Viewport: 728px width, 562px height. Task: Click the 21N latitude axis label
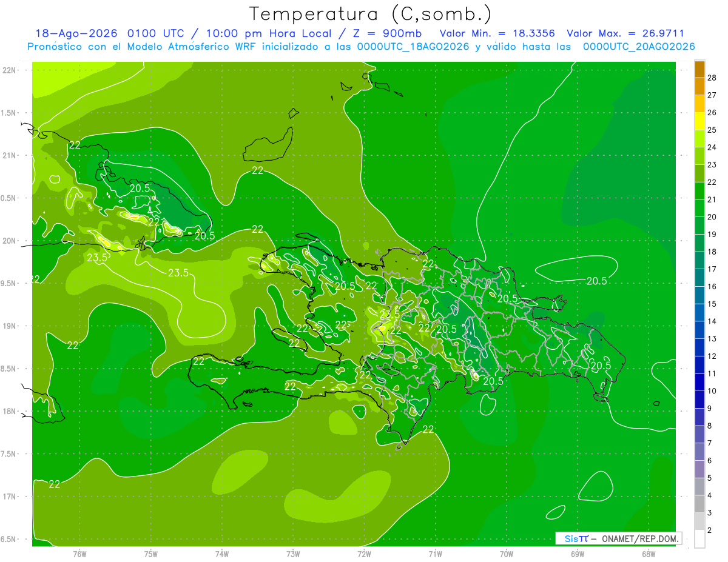point(10,156)
